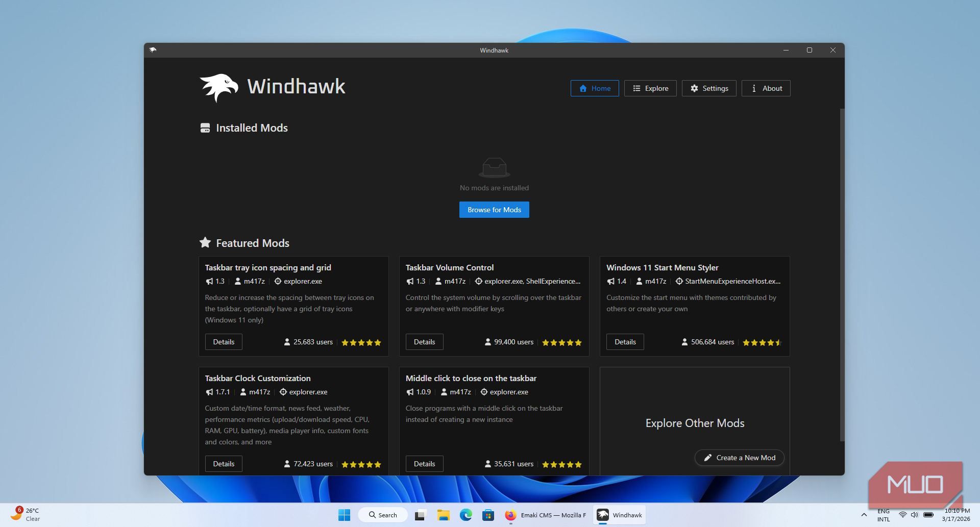
Task: Click the Wi-Fi icon in system tray
Action: [x=902, y=515]
